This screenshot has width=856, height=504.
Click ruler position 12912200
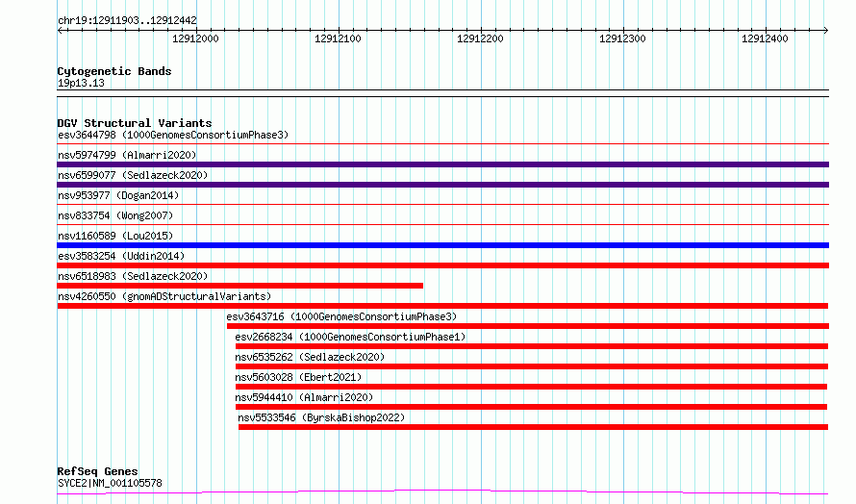480,38
